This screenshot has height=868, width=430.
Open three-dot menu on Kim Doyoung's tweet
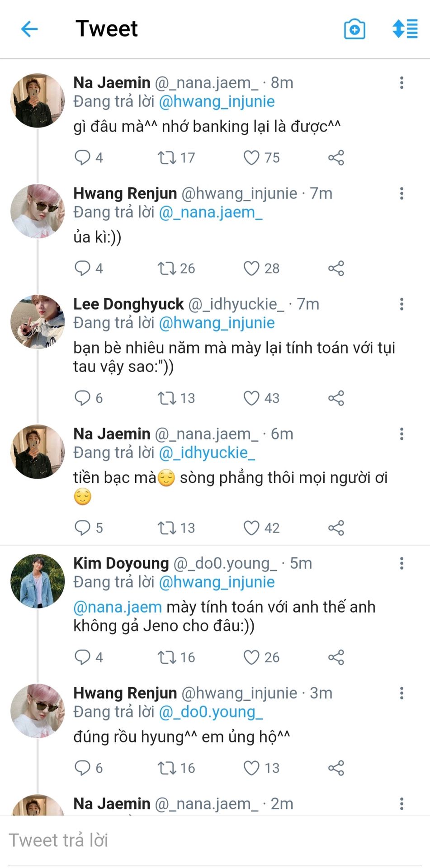tap(402, 563)
